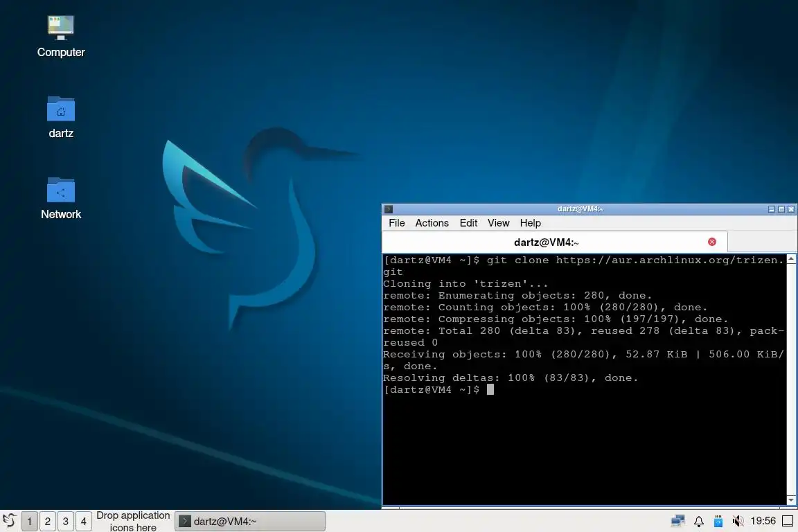Switch to desktop 2 in pager
Screen dimensions: 798x532
coord(47,522)
